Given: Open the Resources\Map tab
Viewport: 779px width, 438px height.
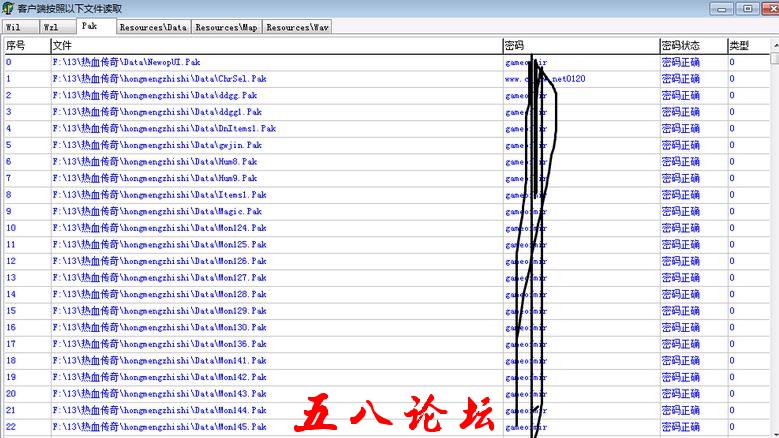Looking at the screenshot, I should click(227, 28).
